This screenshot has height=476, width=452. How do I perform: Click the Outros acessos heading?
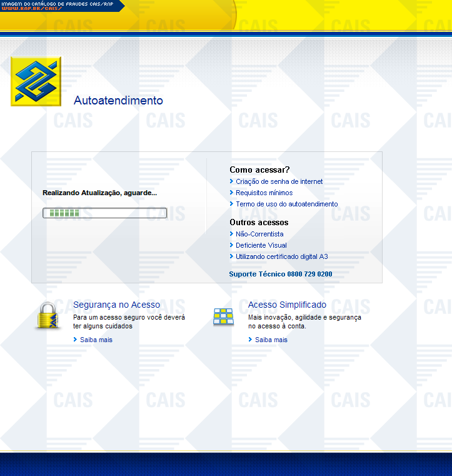(x=259, y=222)
